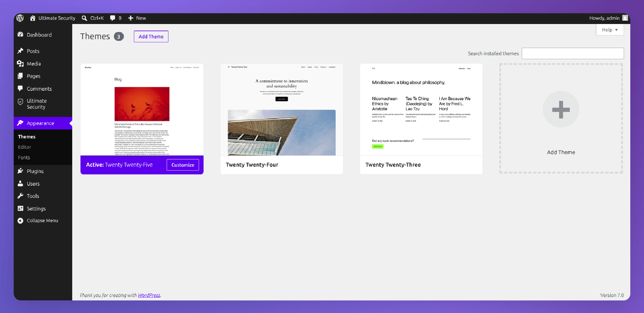This screenshot has height=313, width=644.
Task: Open the Plugins menu
Action: (35, 171)
